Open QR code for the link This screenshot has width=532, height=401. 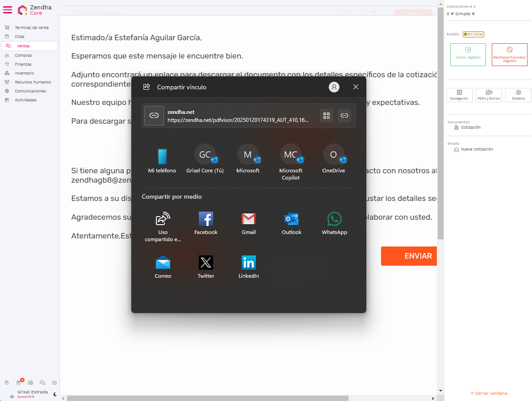[327, 116]
